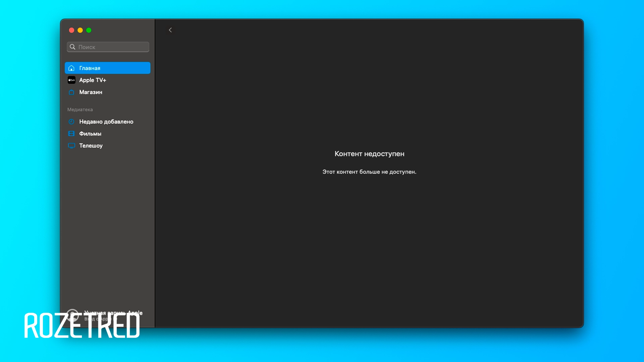Open the Фильмы library category

click(x=90, y=134)
